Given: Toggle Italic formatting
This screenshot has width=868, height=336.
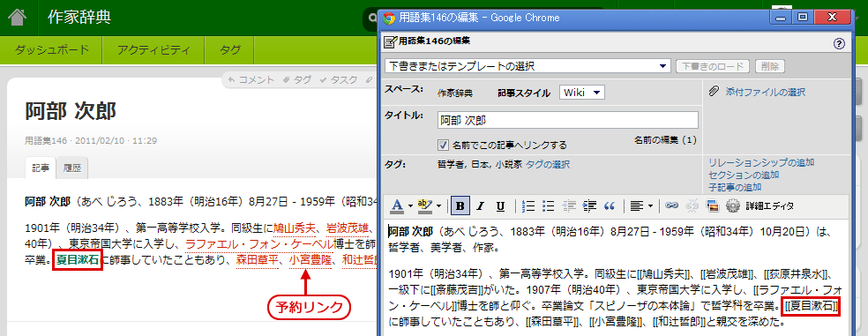Looking at the screenshot, I should pos(481,205).
